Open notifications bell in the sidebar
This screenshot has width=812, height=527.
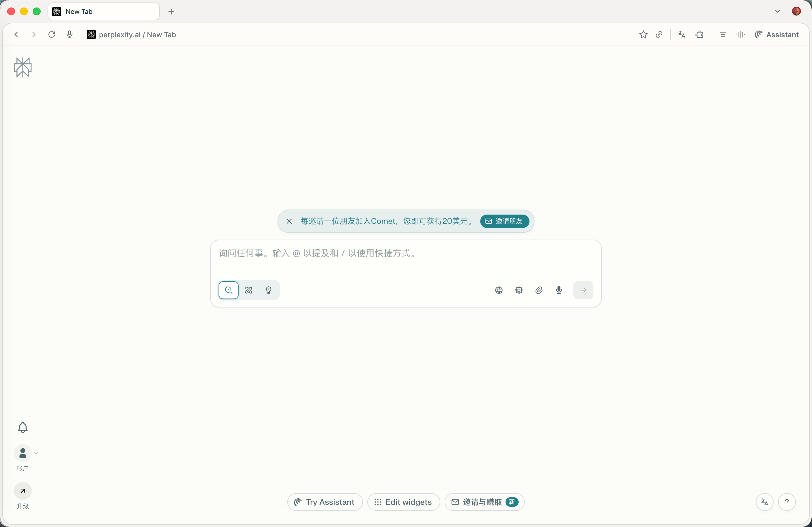[23, 427]
